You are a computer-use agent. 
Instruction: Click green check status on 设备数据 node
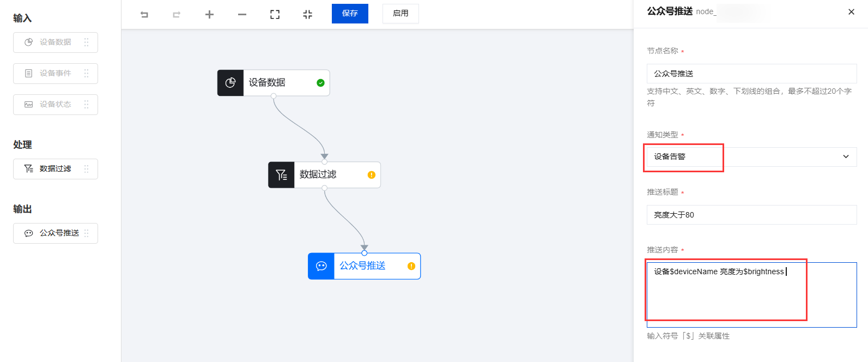tap(320, 83)
